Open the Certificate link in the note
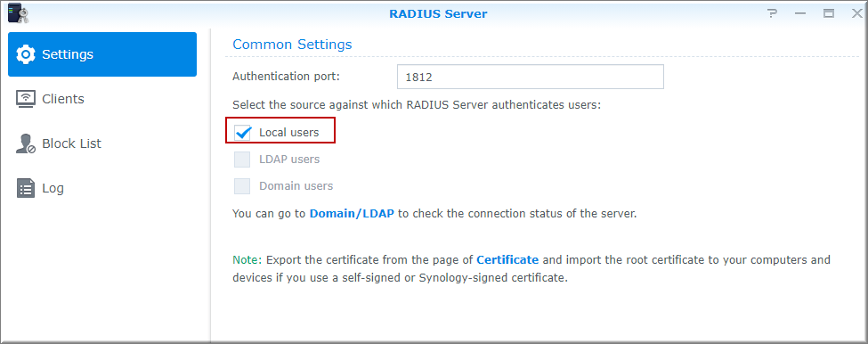Viewport: 868px width, 344px height. click(507, 260)
